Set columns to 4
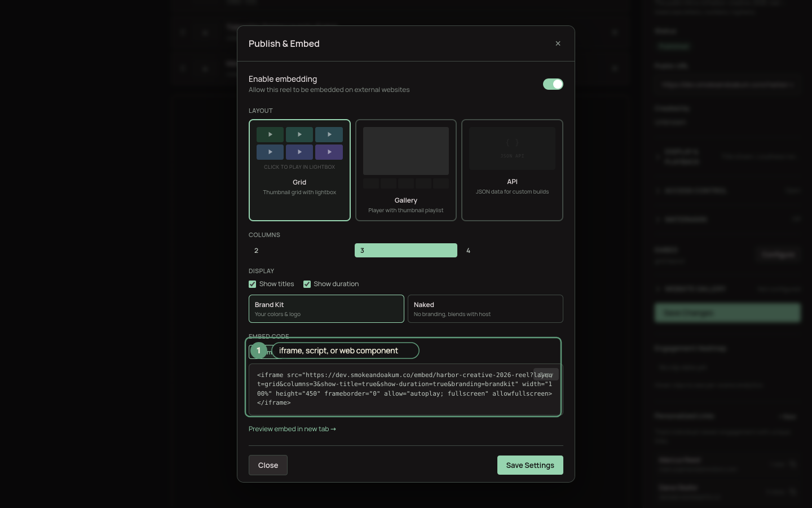The height and width of the screenshot is (508, 812). (512, 251)
